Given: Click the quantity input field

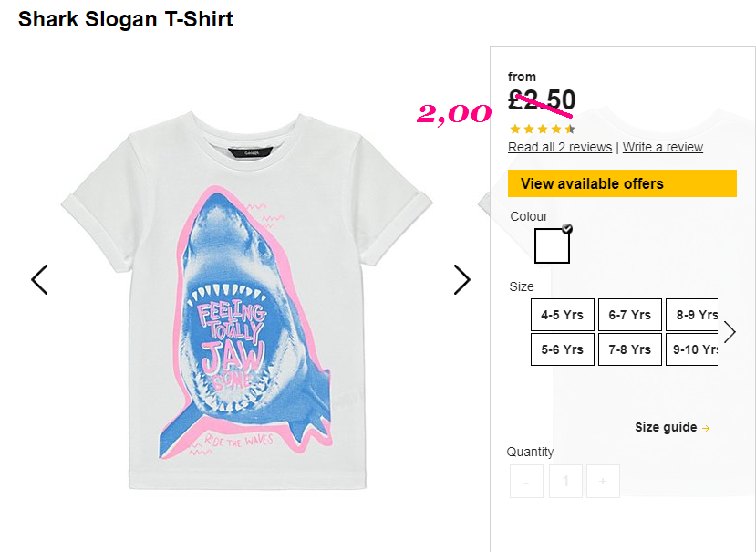Looking at the screenshot, I should [x=565, y=481].
